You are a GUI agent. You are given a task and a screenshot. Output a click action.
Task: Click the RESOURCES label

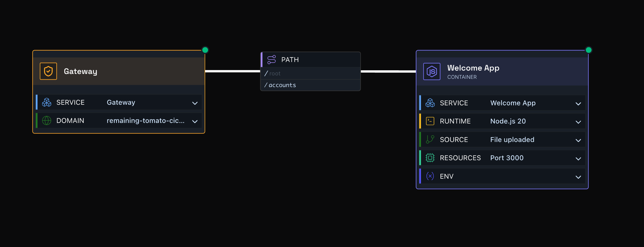click(x=460, y=158)
